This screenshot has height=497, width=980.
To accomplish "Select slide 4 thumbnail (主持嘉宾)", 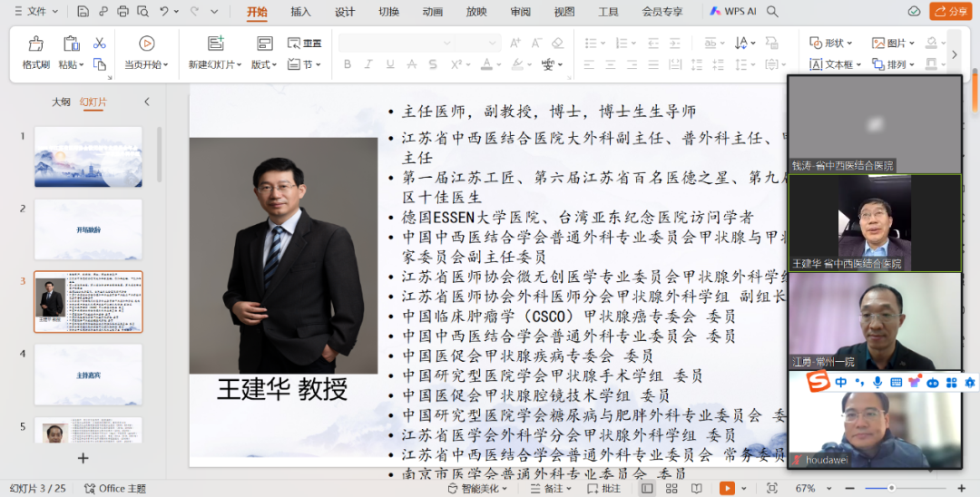I will click(88, 374).
